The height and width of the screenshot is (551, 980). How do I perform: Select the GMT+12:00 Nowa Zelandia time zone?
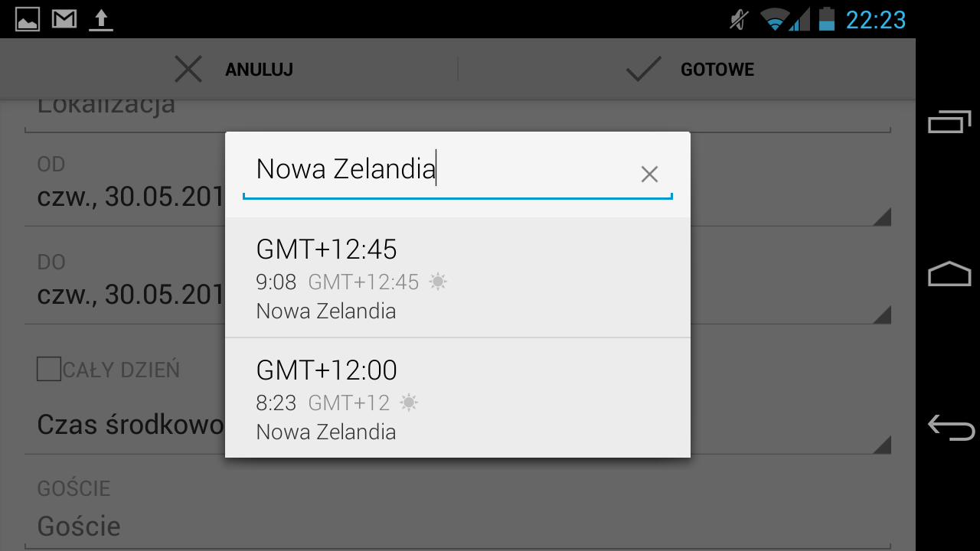click(x=458, y=398)
